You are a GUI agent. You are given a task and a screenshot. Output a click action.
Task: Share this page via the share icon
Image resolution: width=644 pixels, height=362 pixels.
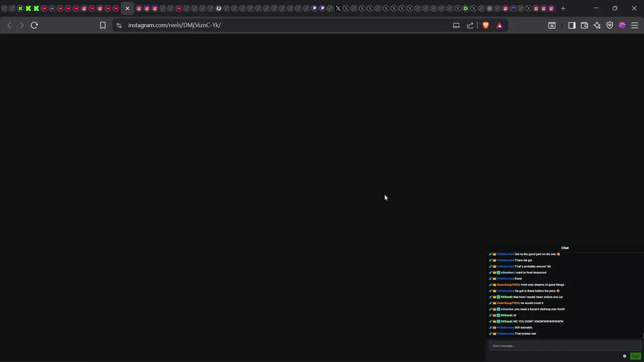(470, 25)
